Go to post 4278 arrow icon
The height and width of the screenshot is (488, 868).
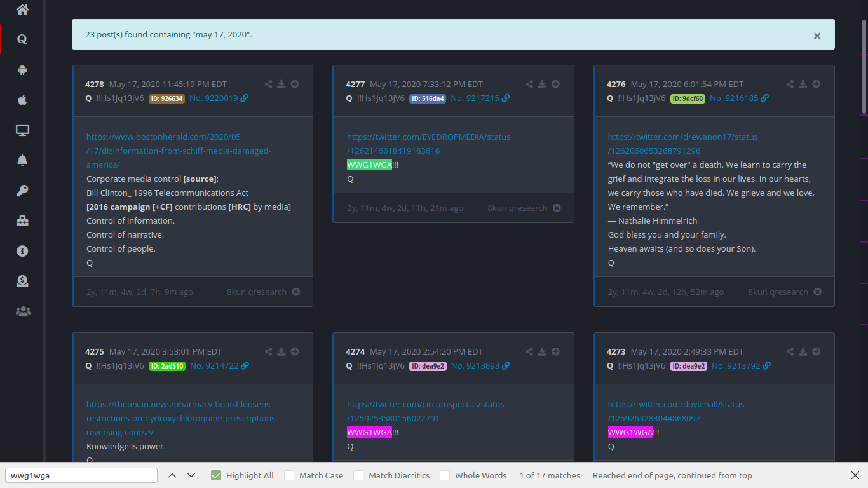pos(295,84)
